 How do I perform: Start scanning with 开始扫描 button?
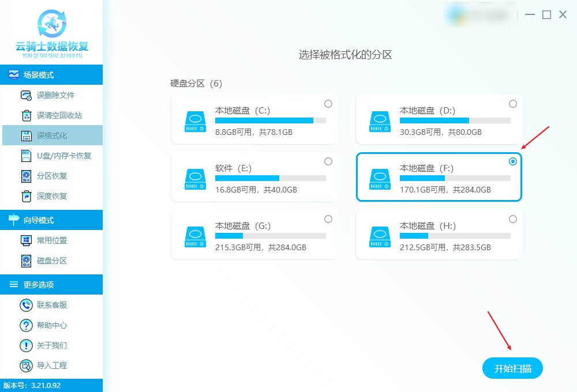click(512, 368)
